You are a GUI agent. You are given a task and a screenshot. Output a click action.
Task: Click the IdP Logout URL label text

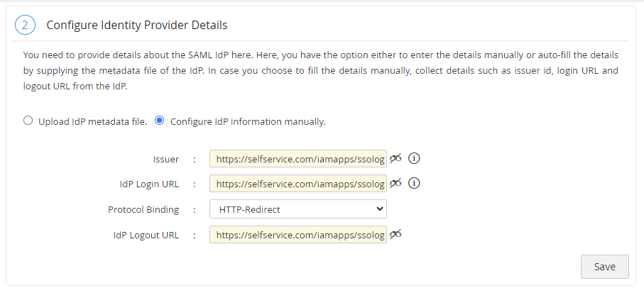coord(146,235)
